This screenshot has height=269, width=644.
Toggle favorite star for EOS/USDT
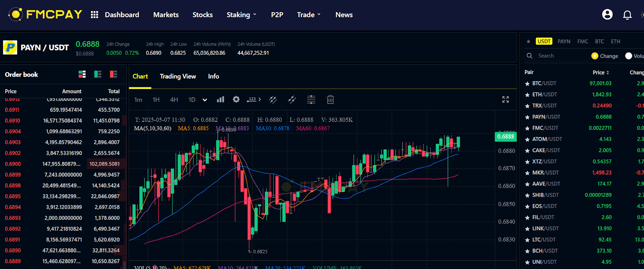point(527,206)
